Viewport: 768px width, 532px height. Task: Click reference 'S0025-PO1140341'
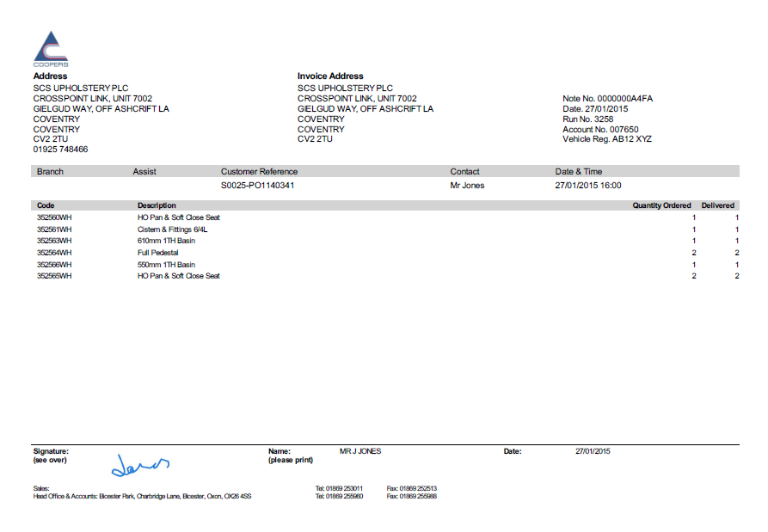click(258, 186)
